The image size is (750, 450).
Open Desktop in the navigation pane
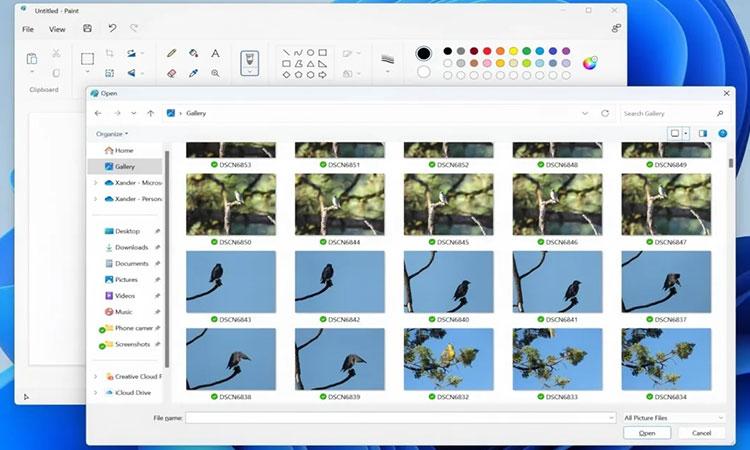coord(126,231)
